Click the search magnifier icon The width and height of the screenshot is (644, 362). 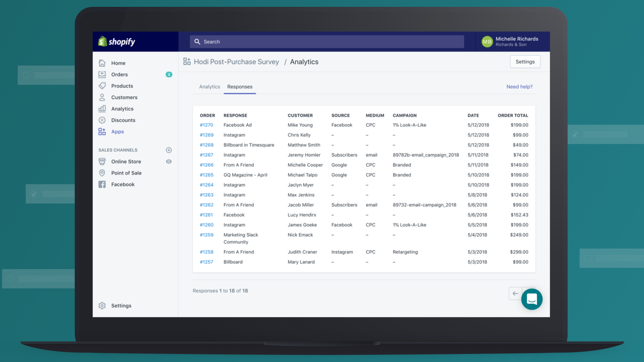[x=197, y=41]
